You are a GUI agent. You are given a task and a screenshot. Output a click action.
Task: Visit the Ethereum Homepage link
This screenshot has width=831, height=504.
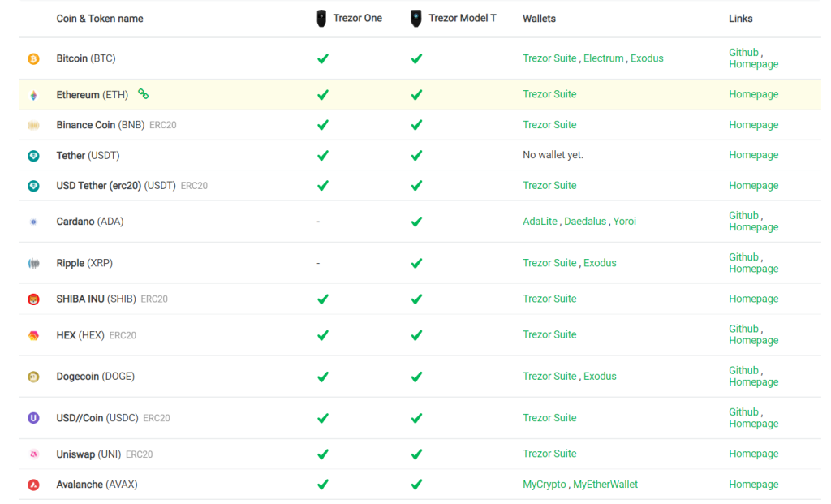754,94
